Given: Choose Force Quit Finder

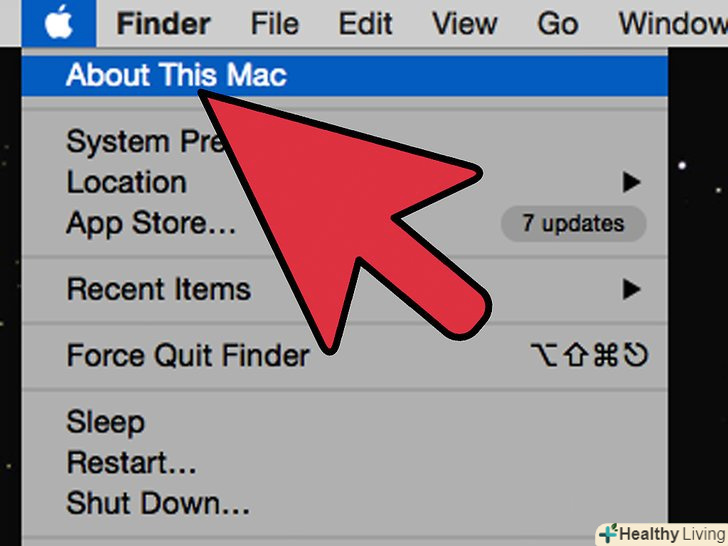Looking at the screenshot, I should [344, 356].
